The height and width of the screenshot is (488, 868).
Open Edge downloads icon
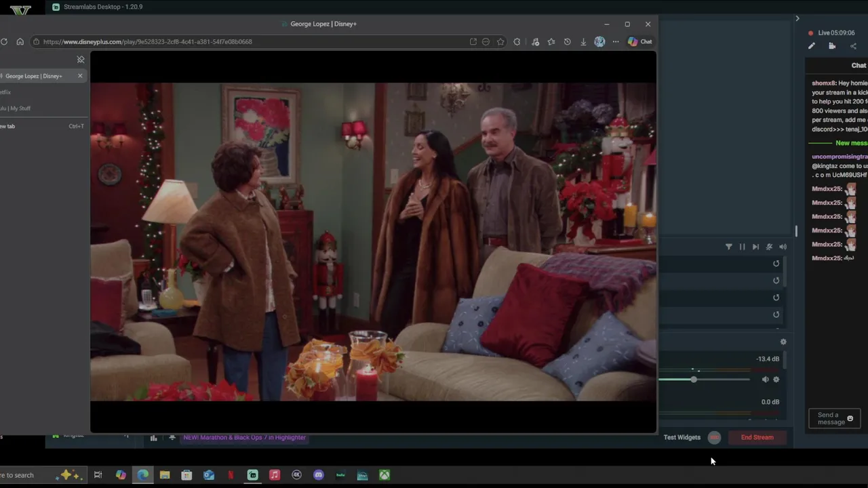point(583,41)
